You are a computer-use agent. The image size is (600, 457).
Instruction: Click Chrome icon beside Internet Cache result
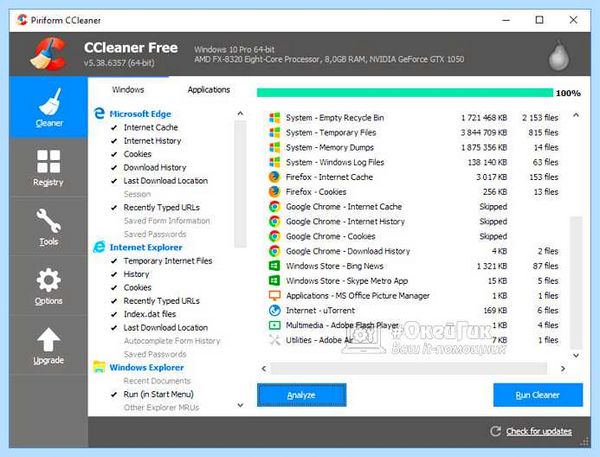[274, 207]
